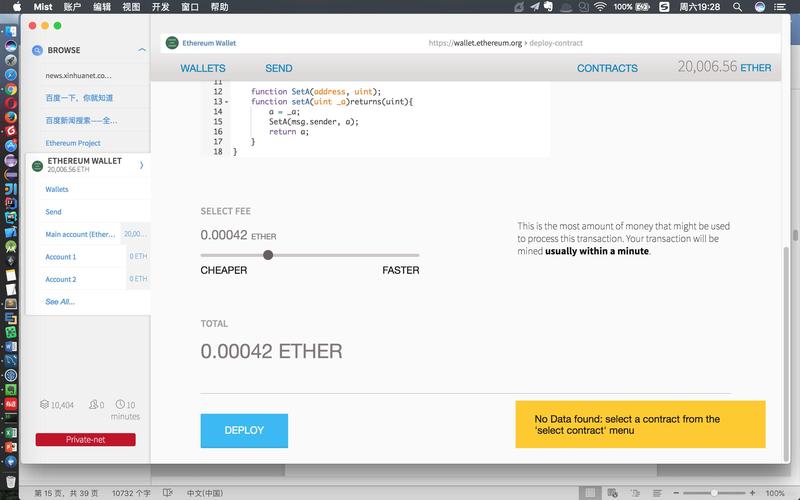Open the 账户 menu
This screenshot has height=500, width=800.
[72, 7]
